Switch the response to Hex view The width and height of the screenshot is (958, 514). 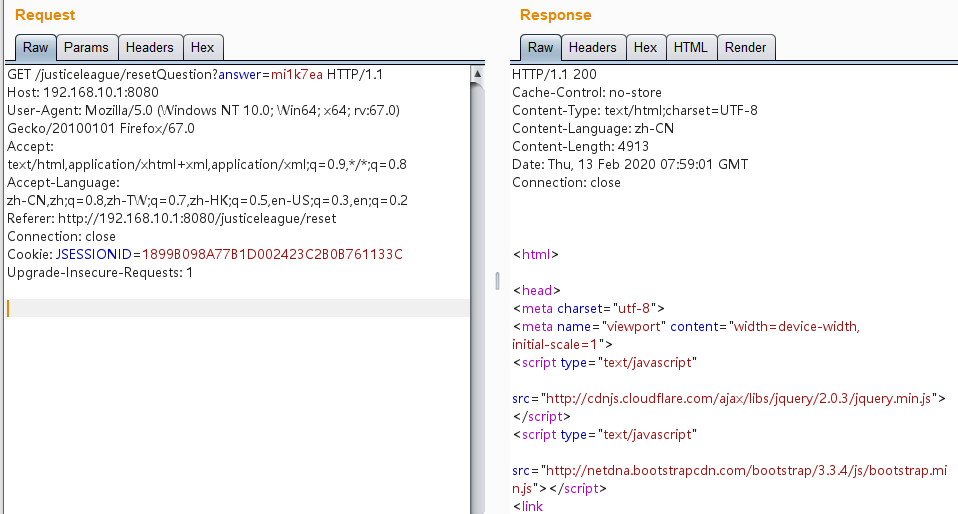pyautogui.click(x=645, y=47)
